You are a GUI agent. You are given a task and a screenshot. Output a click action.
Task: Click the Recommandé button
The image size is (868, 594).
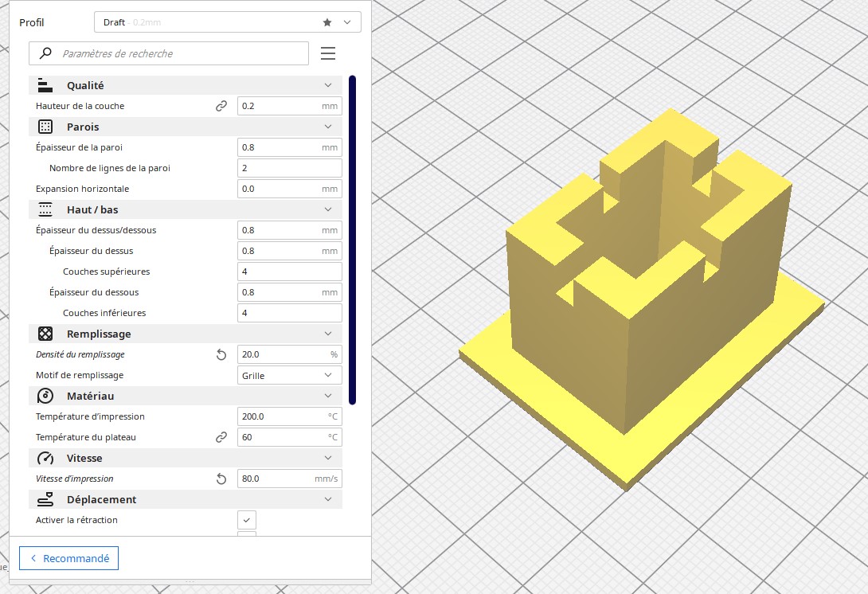[68, 558]
